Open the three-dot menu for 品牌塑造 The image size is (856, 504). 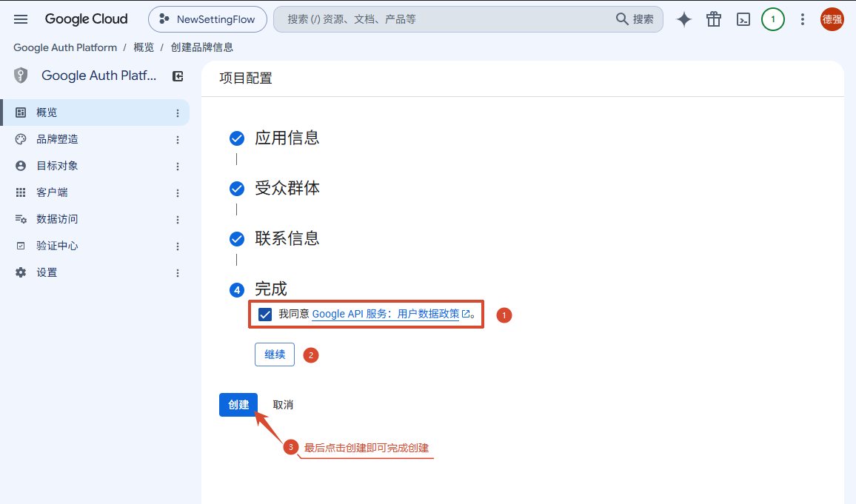(x=178, y=140)
